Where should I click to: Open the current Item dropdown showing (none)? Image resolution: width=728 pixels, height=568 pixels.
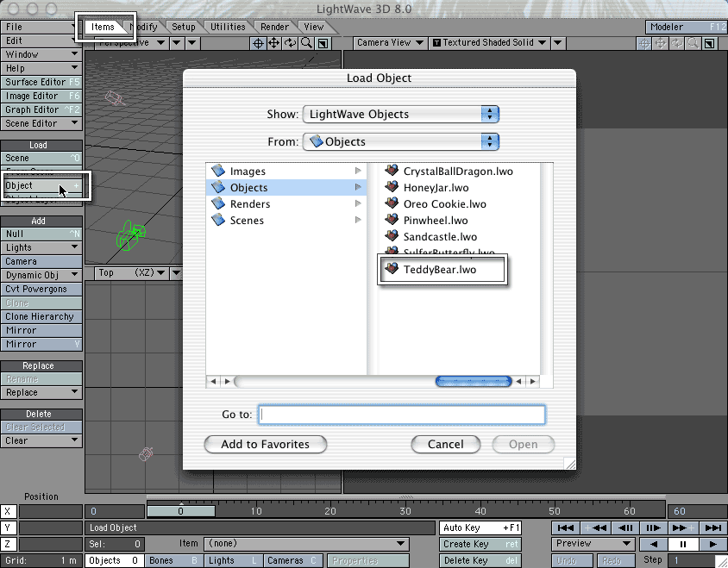306,544
